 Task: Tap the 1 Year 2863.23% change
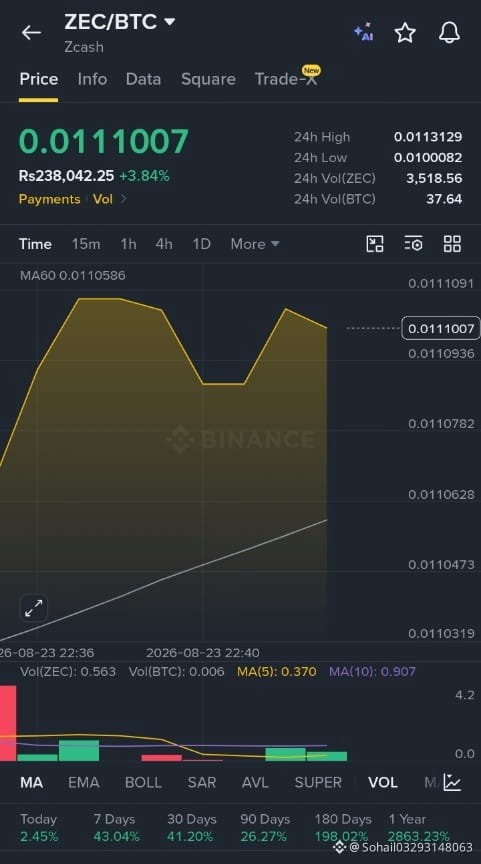point(419,828)
